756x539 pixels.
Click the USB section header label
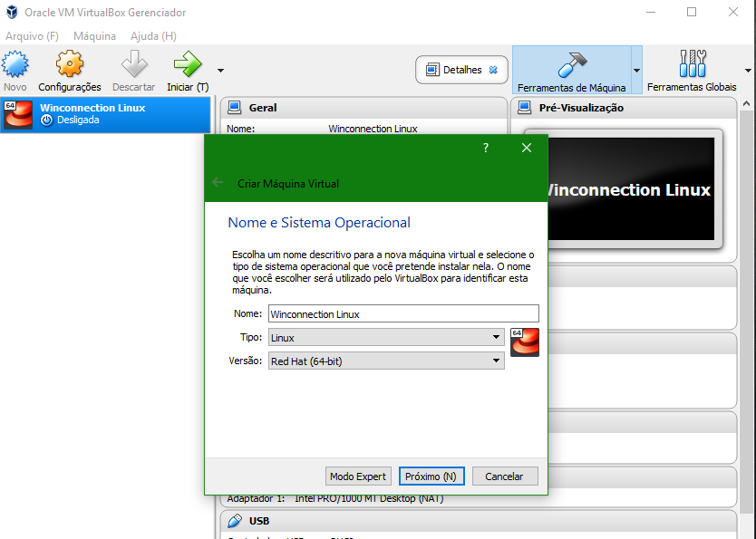pyautogui.click(x=259, y=521)
